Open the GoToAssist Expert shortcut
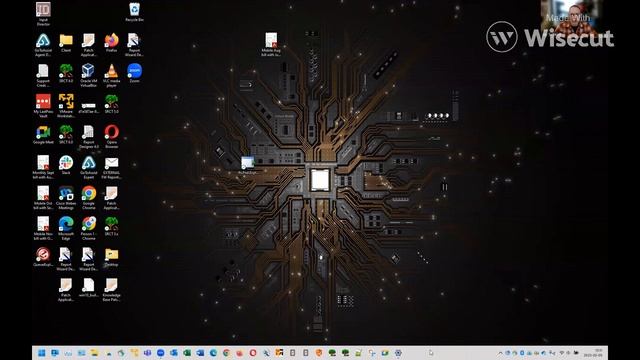The width and height of the screenshot is (640, 360). 89,167
